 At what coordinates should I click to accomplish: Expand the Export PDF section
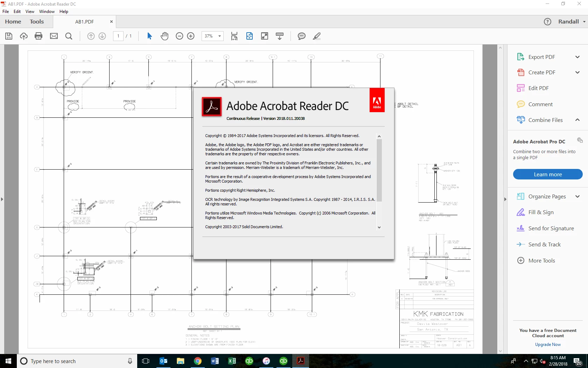[577, 57]
